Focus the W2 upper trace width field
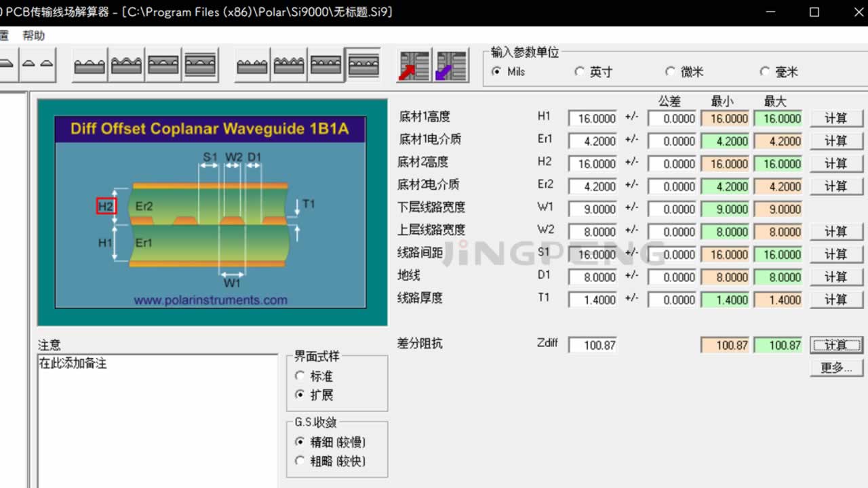Viewport: 868px width, 488px height. [x=593, y=232]
